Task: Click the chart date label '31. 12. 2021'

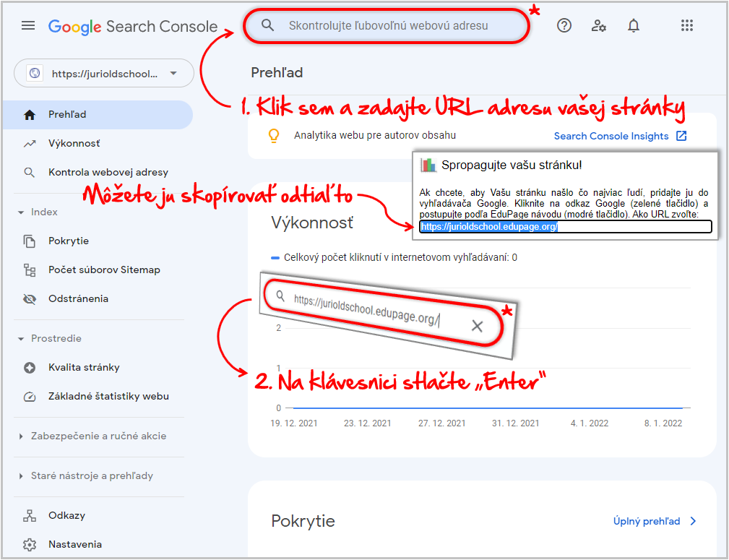Action: pyautogui.click(x=516, y=423)
